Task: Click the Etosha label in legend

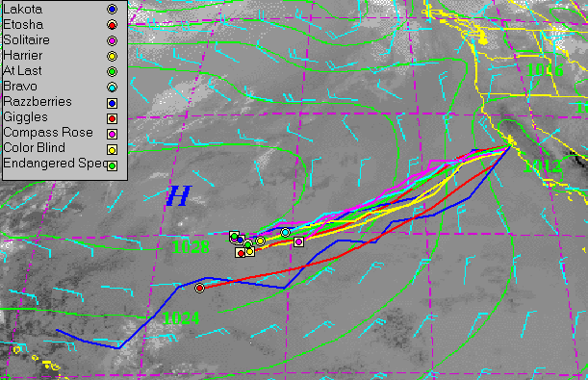Action: click(23, 25)
